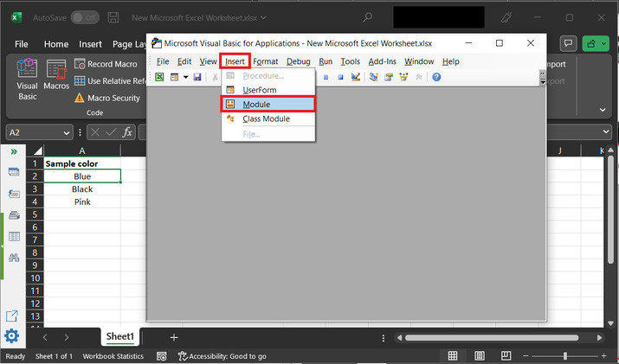This screenshot has height=364, width=619.
Task: Click the Cut scissors icon in VBA toolbar
Action: (215, 77)
